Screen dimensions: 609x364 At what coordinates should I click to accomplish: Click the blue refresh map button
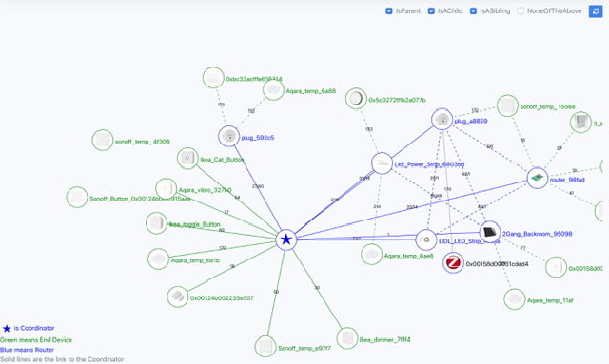(596, 10)
